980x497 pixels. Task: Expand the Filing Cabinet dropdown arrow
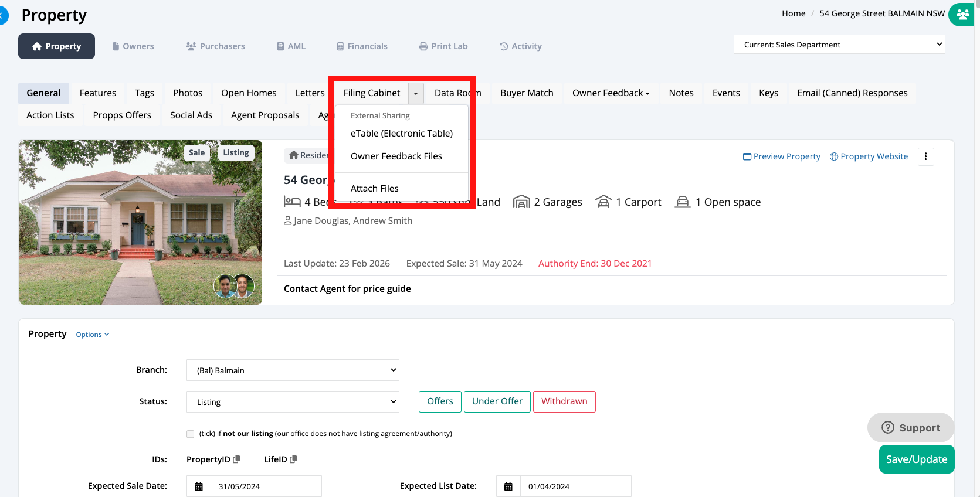tap(416, 93)
